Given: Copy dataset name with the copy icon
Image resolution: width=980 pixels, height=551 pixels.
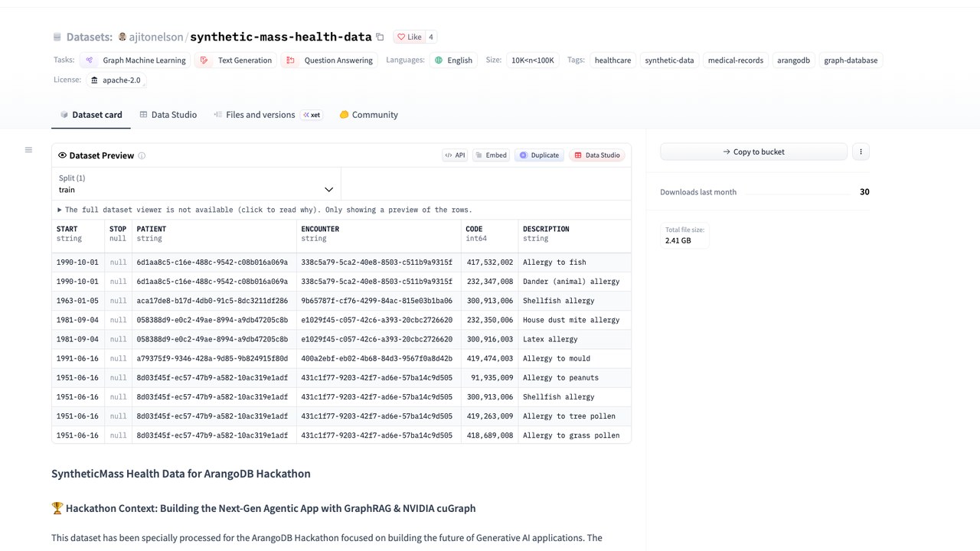Looking at the screenshot, I should tap(380, 37).
